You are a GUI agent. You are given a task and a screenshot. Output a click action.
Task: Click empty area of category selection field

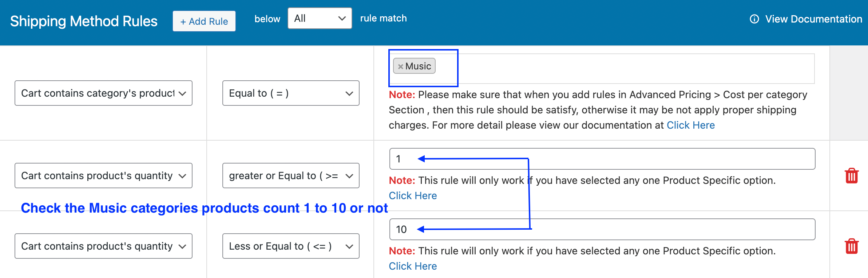tap(619, 69)
